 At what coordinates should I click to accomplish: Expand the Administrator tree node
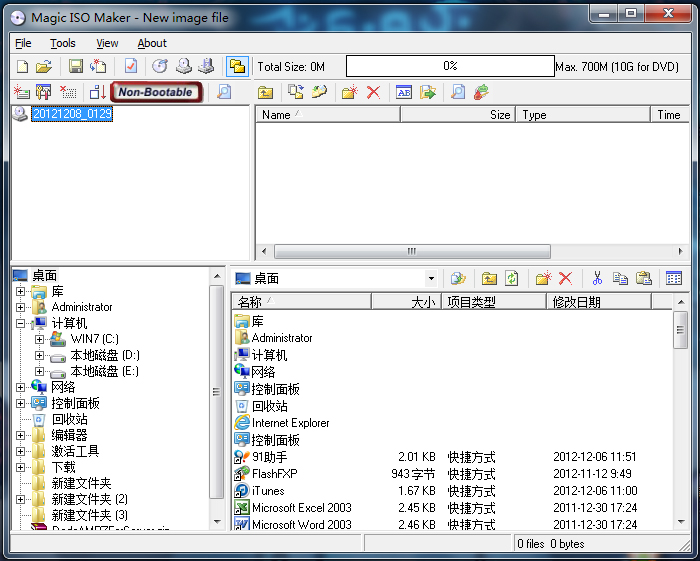pyautogui.click(x=21, y=308)
